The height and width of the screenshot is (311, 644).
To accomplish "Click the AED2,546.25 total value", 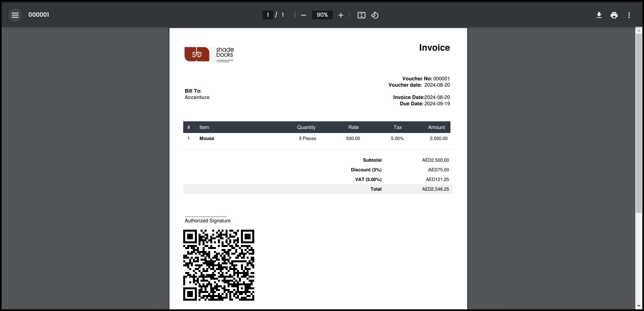I will (435, 189).
